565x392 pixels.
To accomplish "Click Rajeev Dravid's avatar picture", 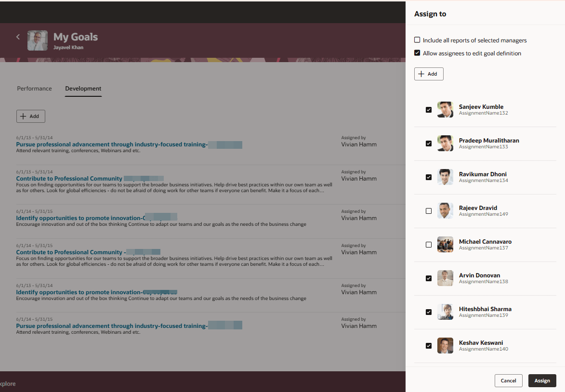I will pyautogui.click(x=445, y=210).
